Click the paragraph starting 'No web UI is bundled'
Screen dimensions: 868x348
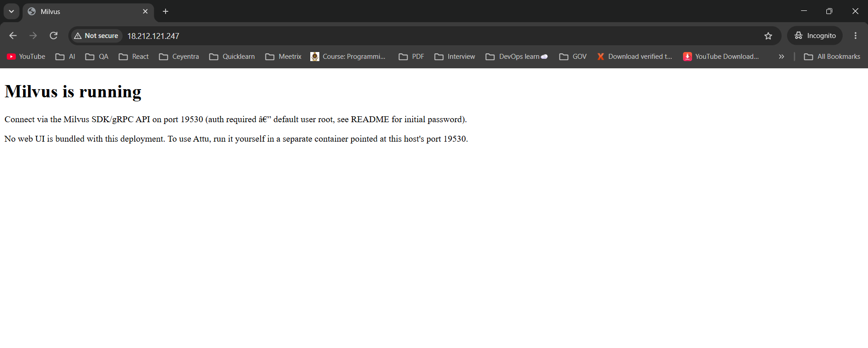click(236, 139)
